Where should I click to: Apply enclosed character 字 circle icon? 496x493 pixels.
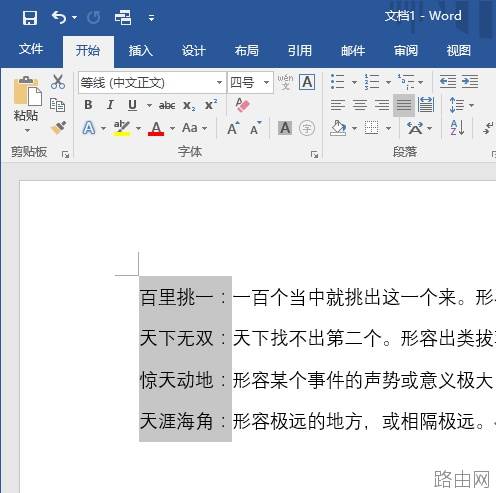click(307, 128)
